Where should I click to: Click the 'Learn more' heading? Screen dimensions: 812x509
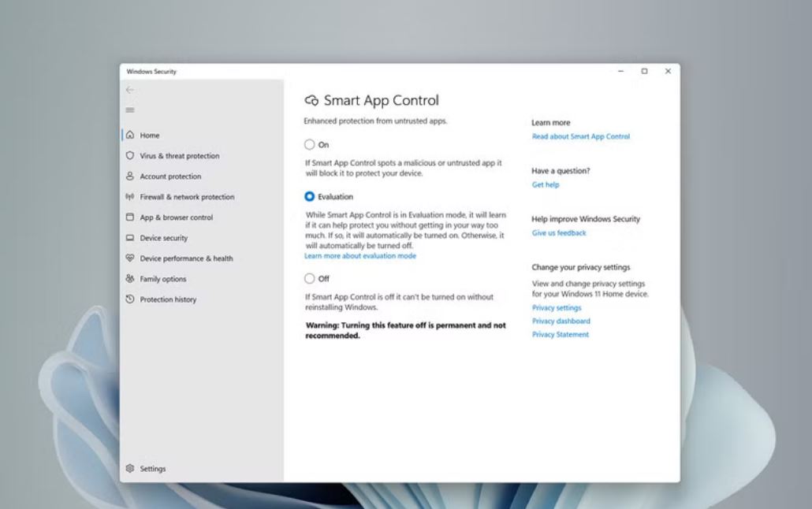[x=550, y=123]
